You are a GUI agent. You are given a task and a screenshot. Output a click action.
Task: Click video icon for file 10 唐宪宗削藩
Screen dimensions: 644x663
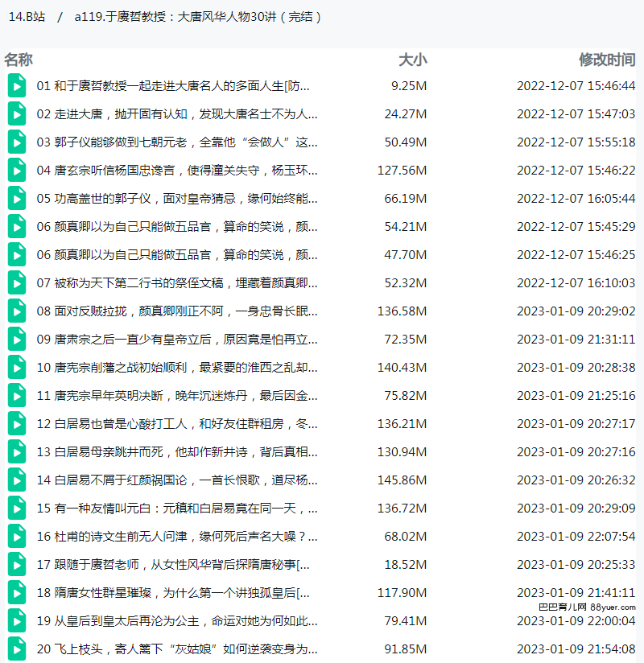tap(17, 368)
